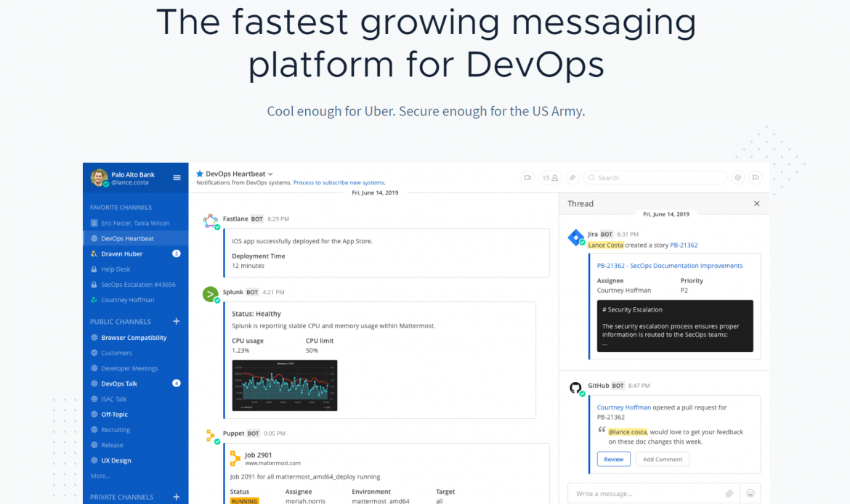Show pinned posts with the pin icon

click(572, 177)
